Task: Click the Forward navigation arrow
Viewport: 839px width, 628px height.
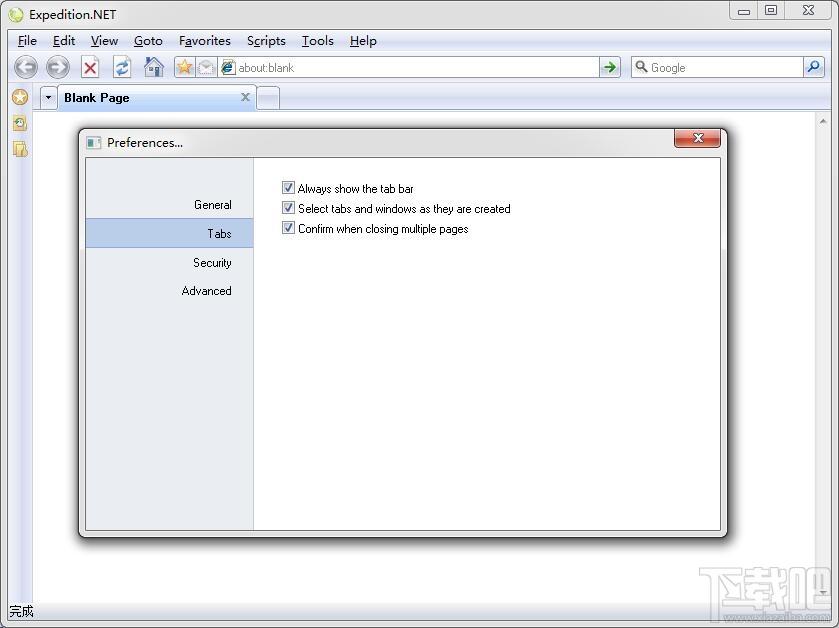Action: pos(57,67)
